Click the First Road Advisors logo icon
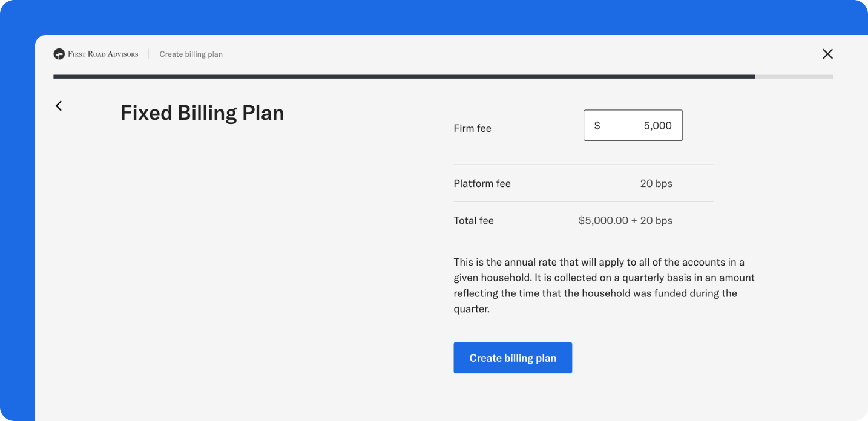Viewport: 868px width, 421px height. click(59, 54)
